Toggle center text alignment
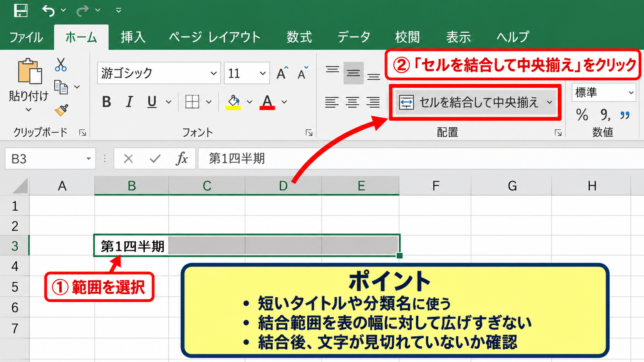Screen dimensions: 644x362 point(352,102)
